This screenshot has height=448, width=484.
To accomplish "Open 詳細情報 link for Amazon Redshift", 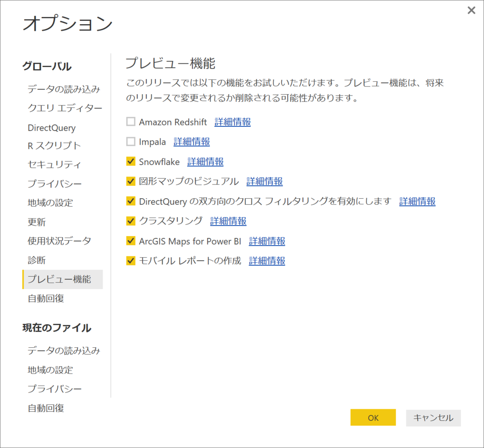I will click(x=233, y=122).
